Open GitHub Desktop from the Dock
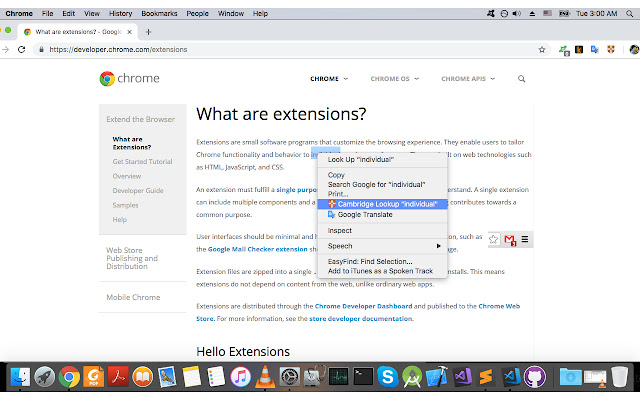 coord(533,376)
